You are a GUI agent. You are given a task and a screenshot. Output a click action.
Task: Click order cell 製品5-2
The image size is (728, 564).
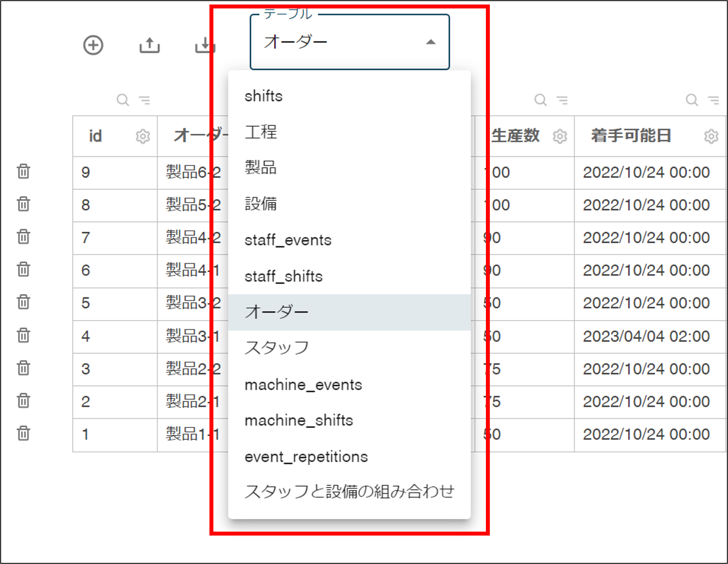tap(193, 205)
